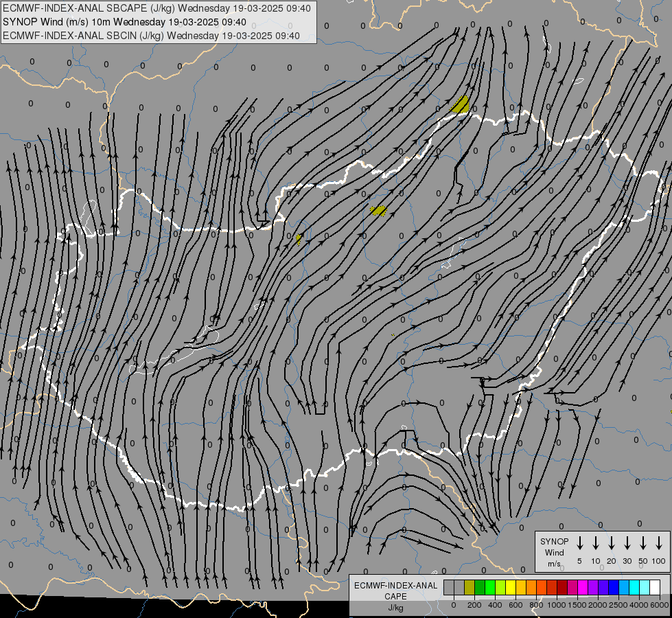Click the 800 tick label on CAPE scale
The image size is (672, 618).
coord(536,605)
